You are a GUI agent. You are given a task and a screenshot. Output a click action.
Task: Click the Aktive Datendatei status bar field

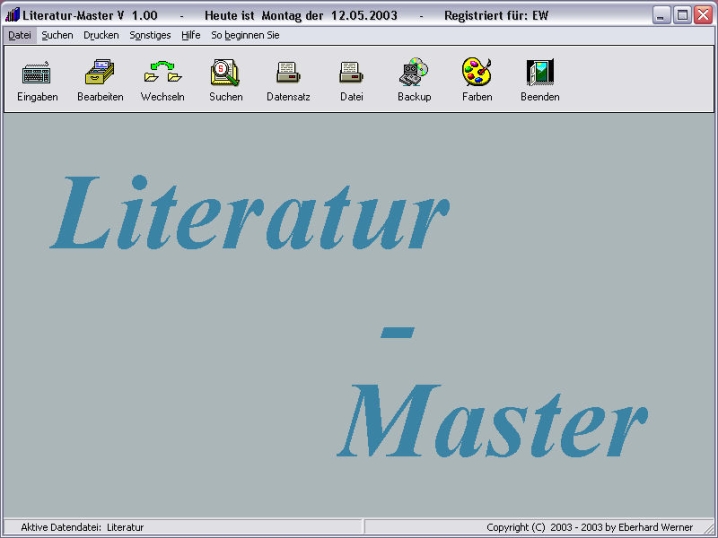82,527
